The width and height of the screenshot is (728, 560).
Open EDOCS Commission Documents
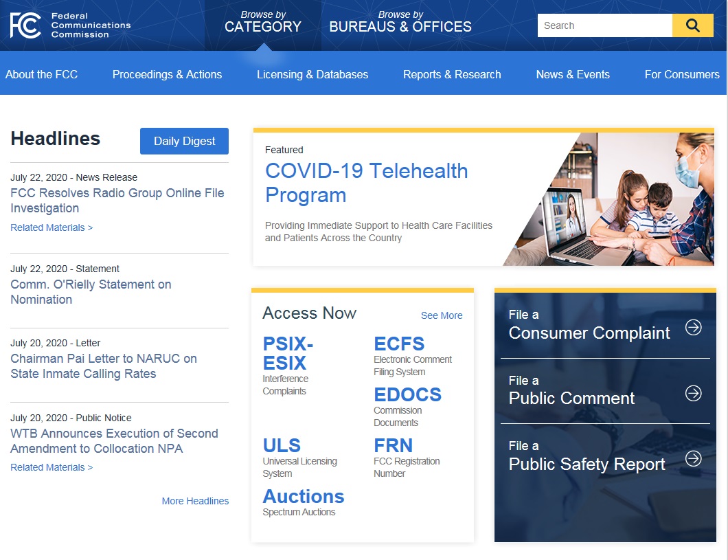(x=408, y=407)
